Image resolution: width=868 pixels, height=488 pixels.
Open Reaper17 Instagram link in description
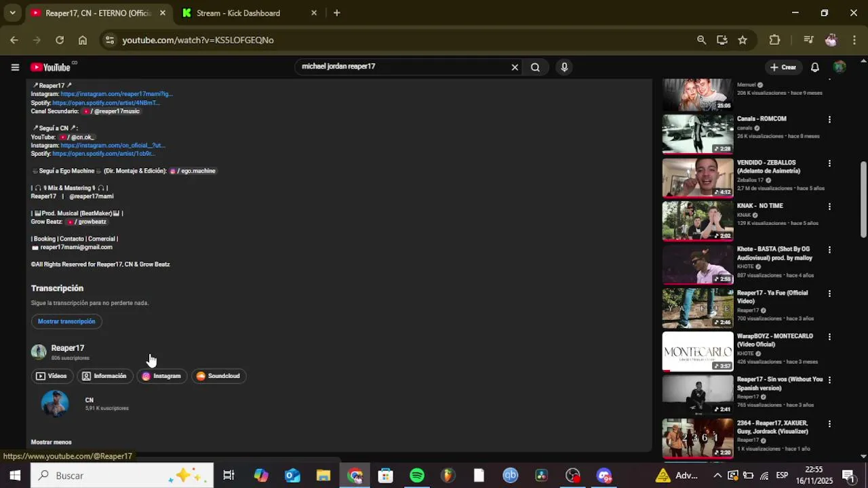(117, 94)
